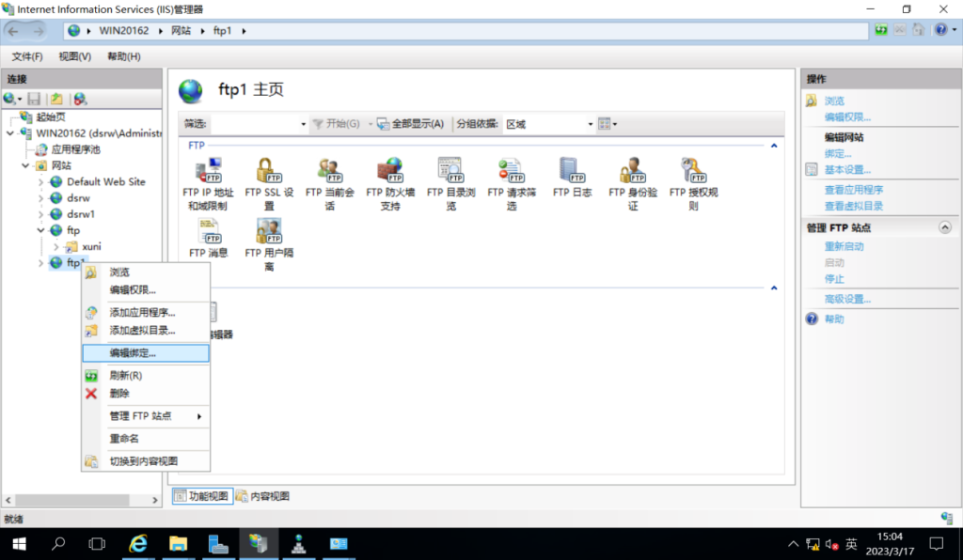Screen dimensions: 963x560
Task: Click 查看虚拟目录 link
Action: 854,206
